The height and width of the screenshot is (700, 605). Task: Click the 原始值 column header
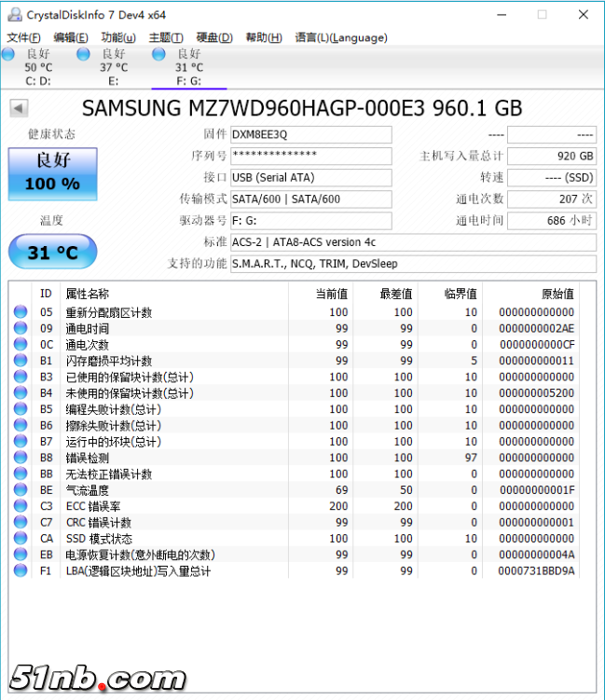[557, 294]
